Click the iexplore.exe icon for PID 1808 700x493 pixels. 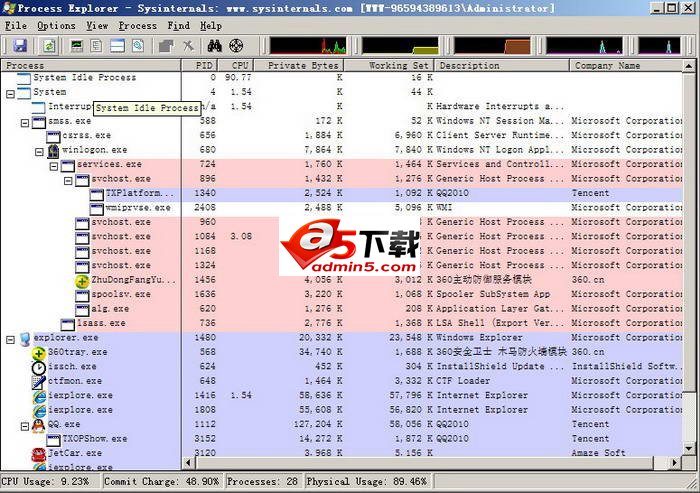(x=39, y=411)
